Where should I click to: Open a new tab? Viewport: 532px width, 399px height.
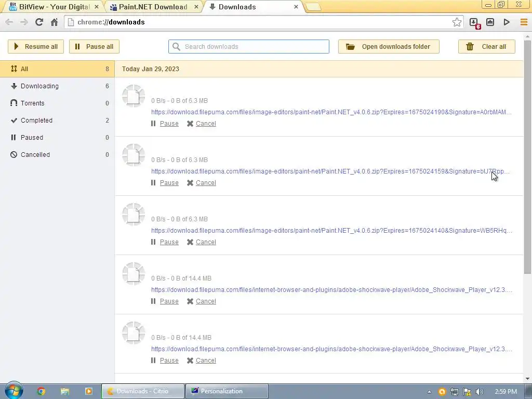point(313,7)
